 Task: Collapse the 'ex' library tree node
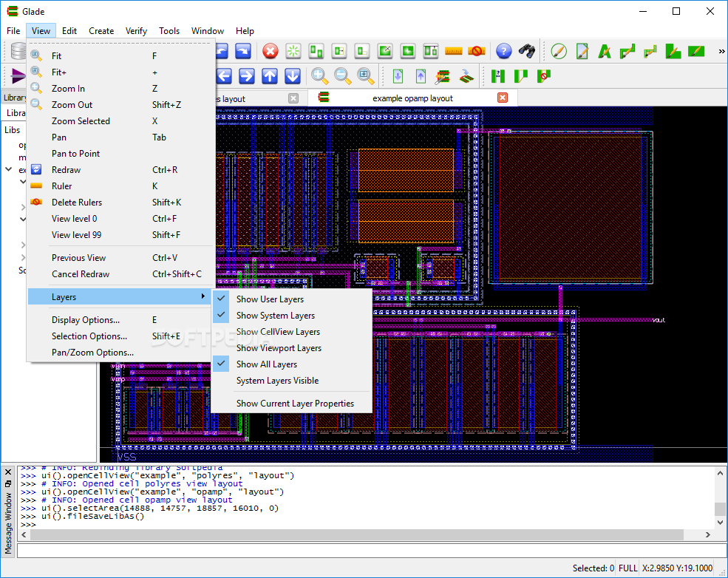click(9, 169)
